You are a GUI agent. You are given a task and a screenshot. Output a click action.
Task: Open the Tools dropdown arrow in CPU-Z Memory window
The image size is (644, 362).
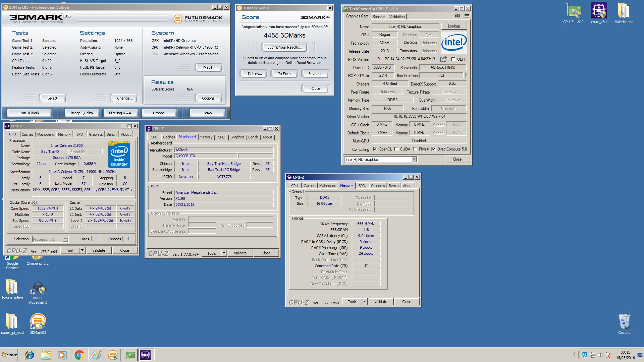pos(364,302)
